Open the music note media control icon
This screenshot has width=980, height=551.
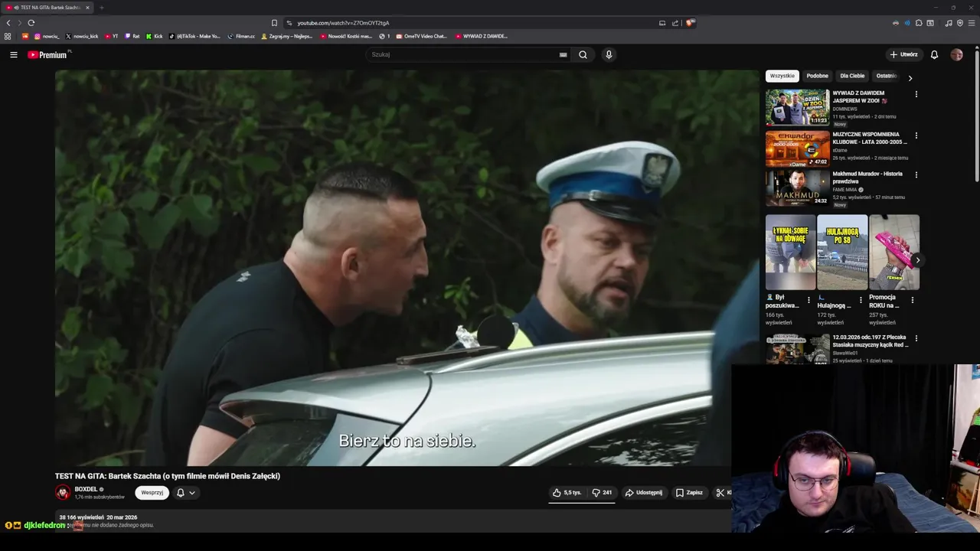pyautogui.click(x=949, y=23)
